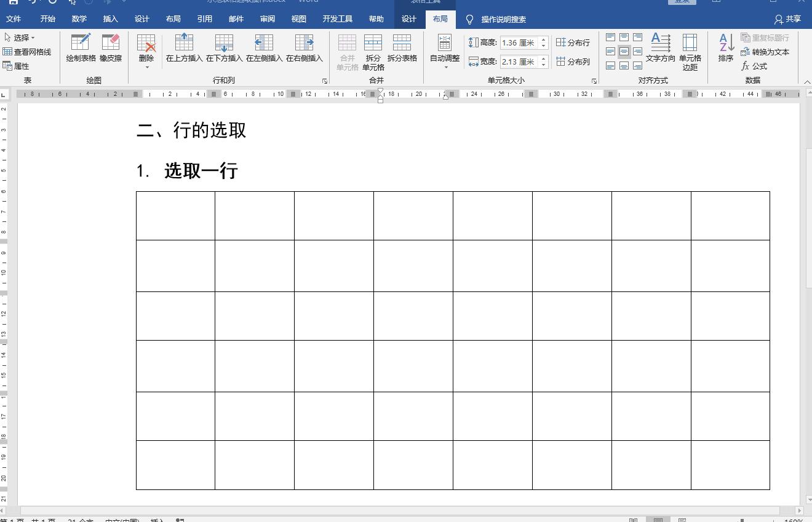The height and width of the screenshot is (522, 812).
Task: Increase the 高度 value with the stepper
Action: [543, 39]
